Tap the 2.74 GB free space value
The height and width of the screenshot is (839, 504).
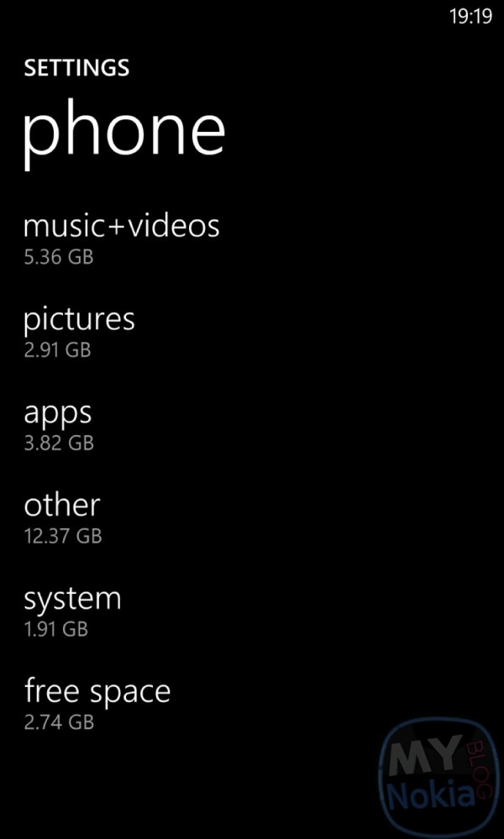(58, 721)
